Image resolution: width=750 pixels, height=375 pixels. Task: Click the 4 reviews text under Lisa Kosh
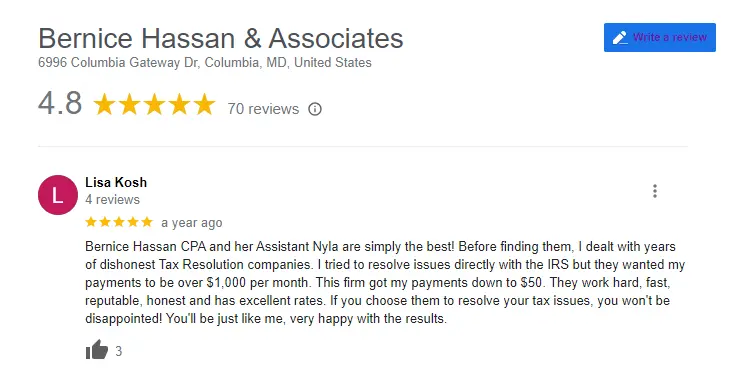pos(112,199)
